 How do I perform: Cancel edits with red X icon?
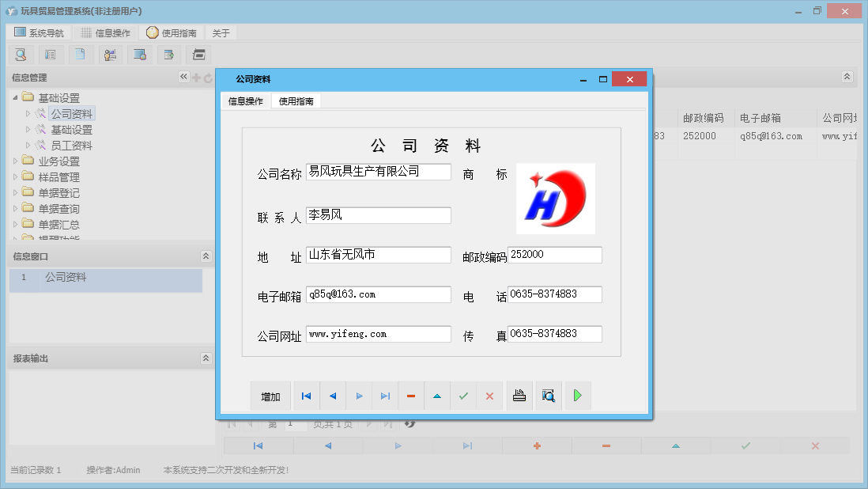489,396
